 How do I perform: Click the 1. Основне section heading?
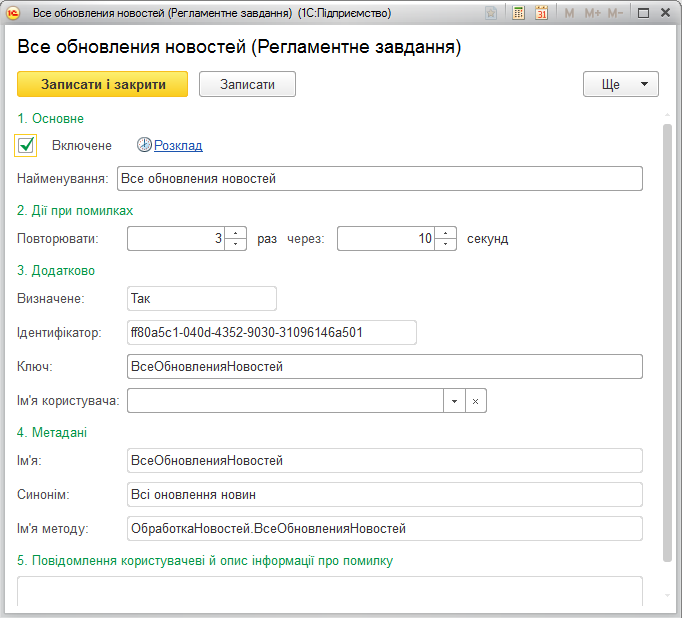point(50,118)
